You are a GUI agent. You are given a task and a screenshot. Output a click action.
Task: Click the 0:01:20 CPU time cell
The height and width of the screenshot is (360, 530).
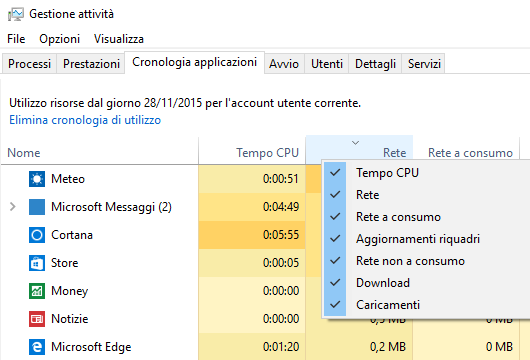coord(252,347)
